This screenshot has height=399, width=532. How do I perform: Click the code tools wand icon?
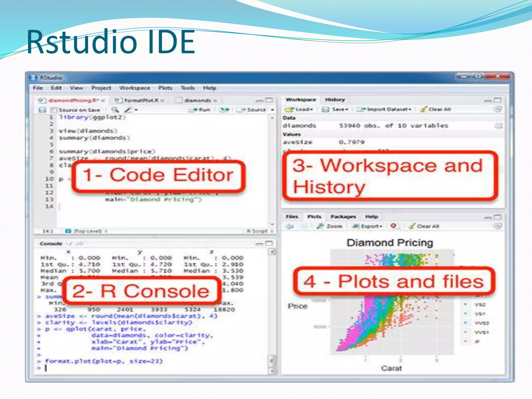point(128,110)
